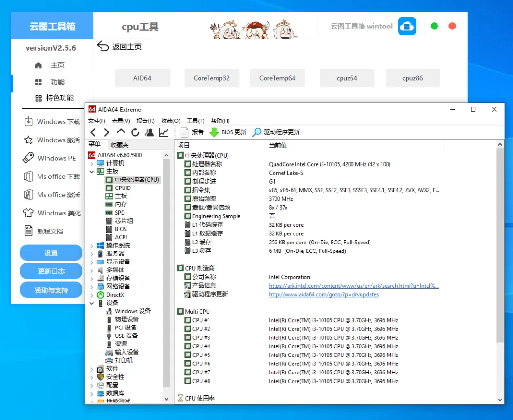
Task: Go up one level in AIDA64 toolbar
Action: coord(121,131)
